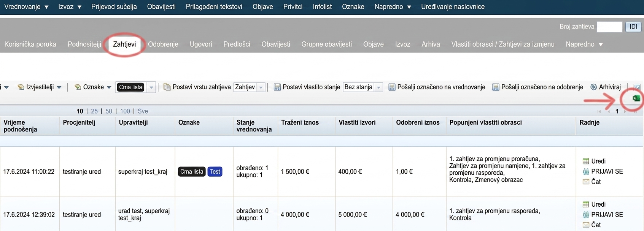
Task: Click the Uredi table icon in the 11:00:22 row
Action: tap(586, 161)
